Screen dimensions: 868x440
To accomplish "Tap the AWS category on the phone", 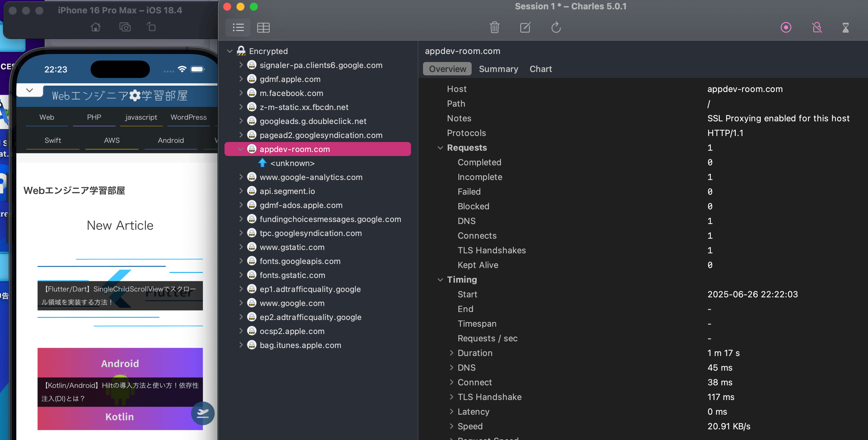I will pos(112,140).
